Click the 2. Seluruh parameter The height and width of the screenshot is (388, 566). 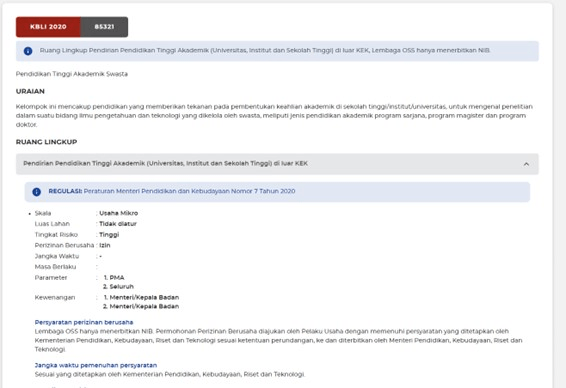[118, 287]
